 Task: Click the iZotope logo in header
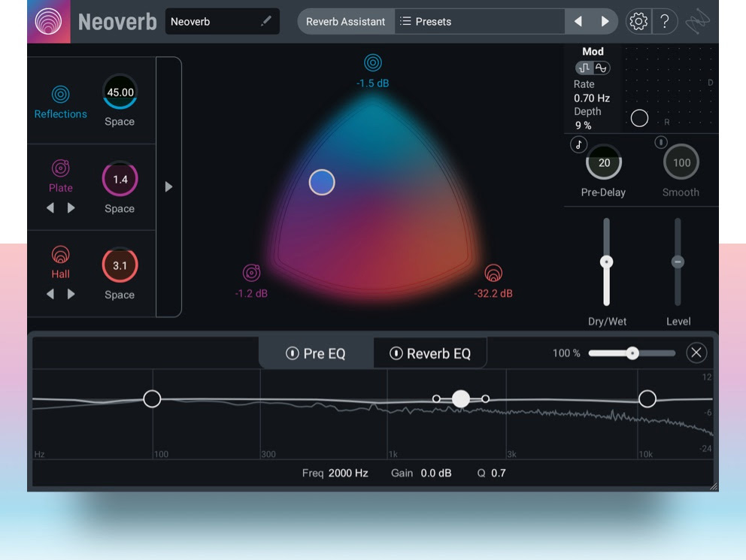pyautogui.click(x=697, y=21)
